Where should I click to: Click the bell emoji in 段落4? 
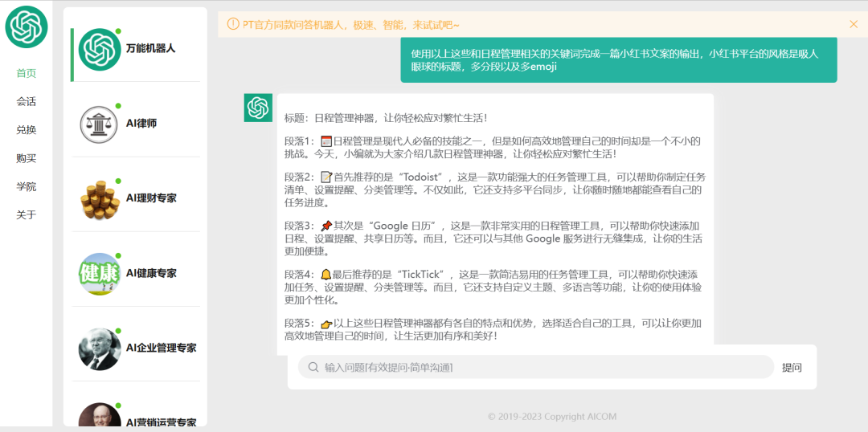326,275
